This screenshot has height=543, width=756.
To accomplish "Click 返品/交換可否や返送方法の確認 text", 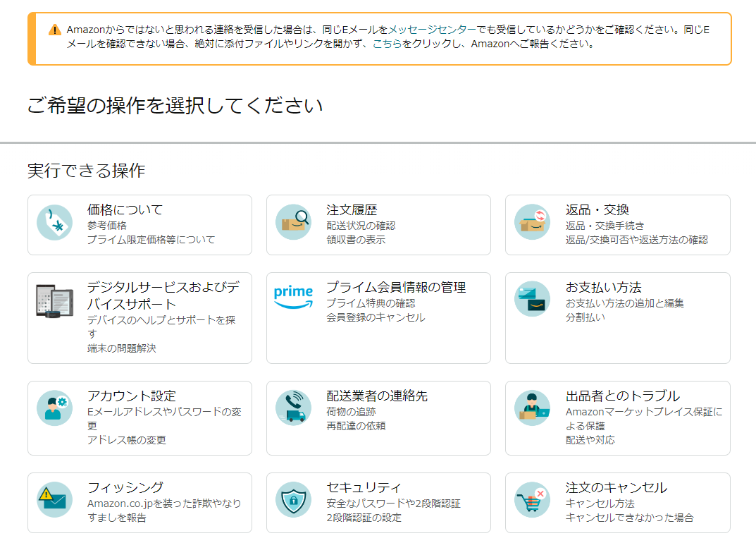I will click(x=636, y=239).
